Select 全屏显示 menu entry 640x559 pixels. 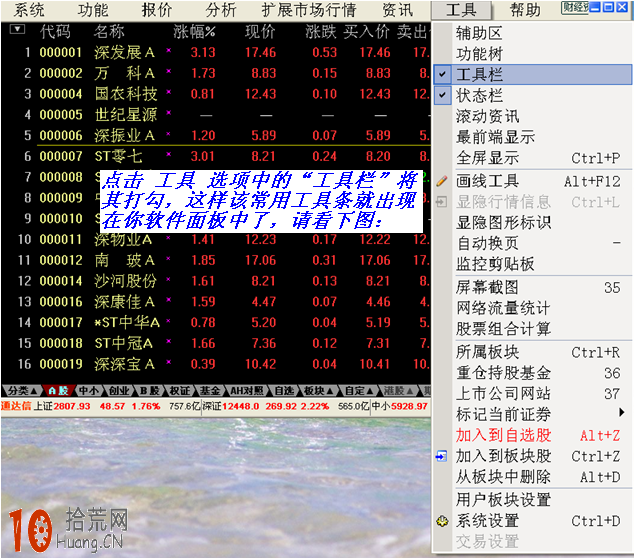(533, 158)
